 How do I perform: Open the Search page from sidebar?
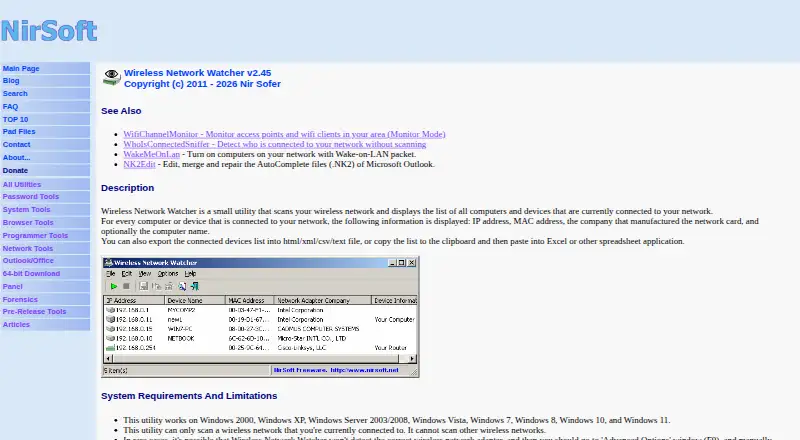click(15, 93)
